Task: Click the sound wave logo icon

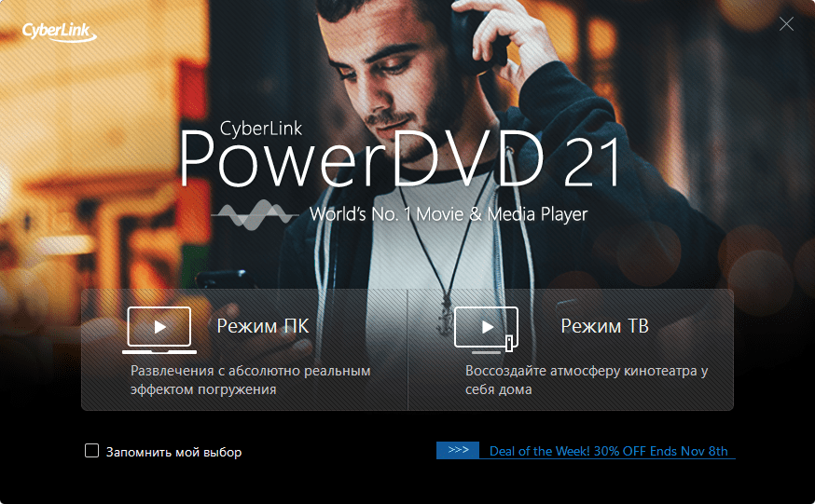Action: coord(255,214)
